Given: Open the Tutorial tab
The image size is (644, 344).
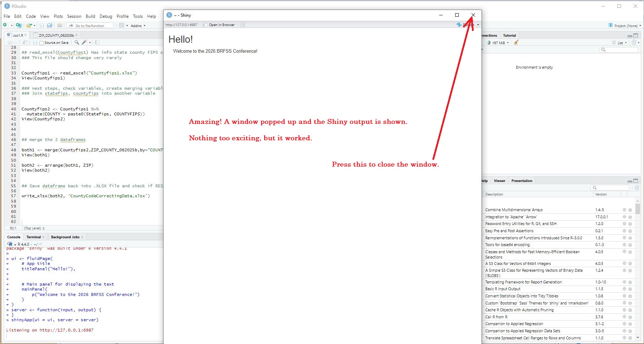Looking at the screenshot, I should pyautogui.click(x=509, y=36).
